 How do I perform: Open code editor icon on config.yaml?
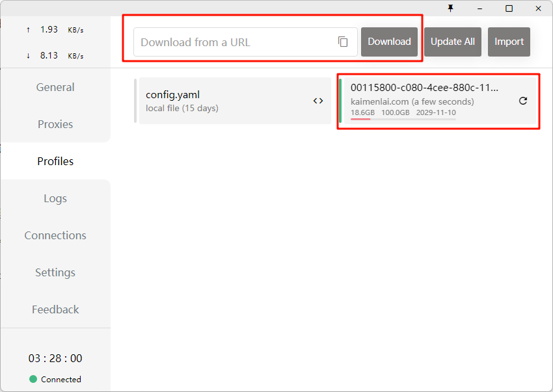pyautogui.click(x=317, y=101)
